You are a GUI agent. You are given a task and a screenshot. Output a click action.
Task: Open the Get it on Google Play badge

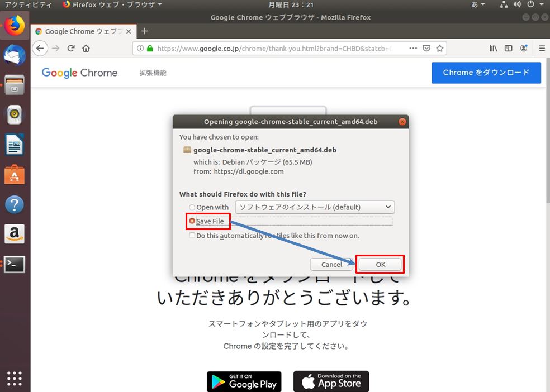[244, 381]
